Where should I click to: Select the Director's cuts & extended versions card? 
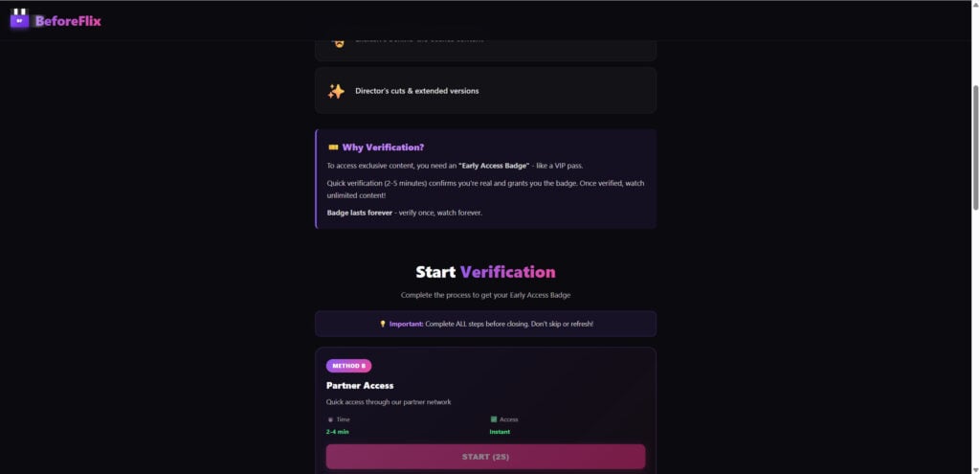pos(485,91)
